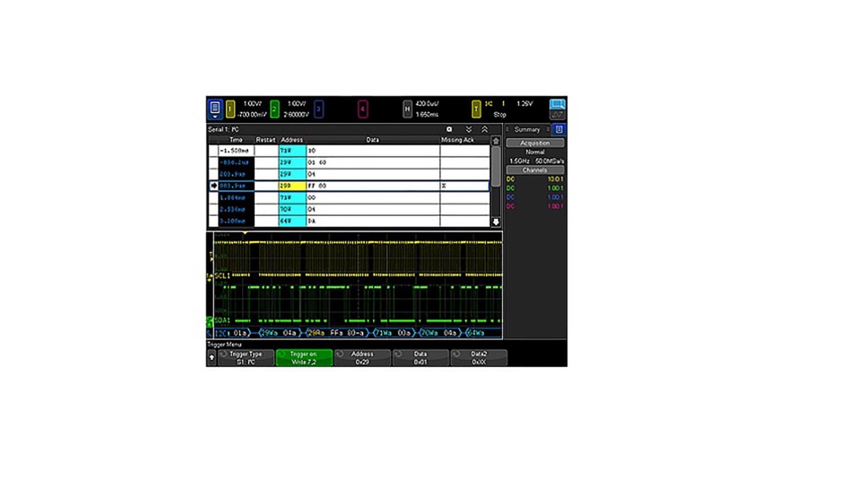Image resolution: width=868 pixels, height=488 pixels.
Task: Open the main menu icon at top-left
Action: pos(215,109)
